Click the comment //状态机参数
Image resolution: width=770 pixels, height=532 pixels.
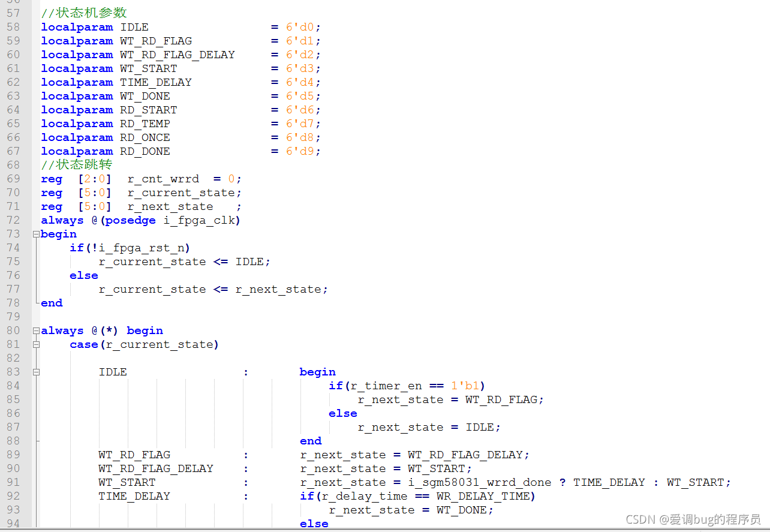coord(84,13)
